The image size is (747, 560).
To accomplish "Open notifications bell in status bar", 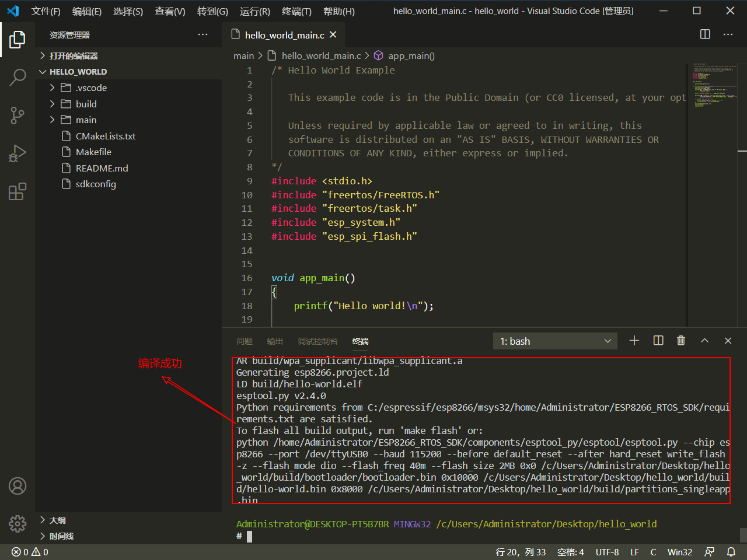I will click(731, 552).
